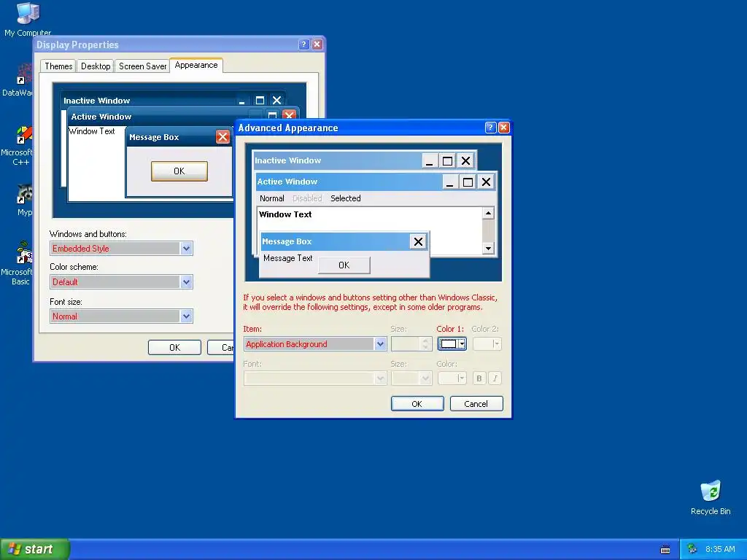
Task: Click Inactive Window title bar in Advanced preview
Action: 336,160
